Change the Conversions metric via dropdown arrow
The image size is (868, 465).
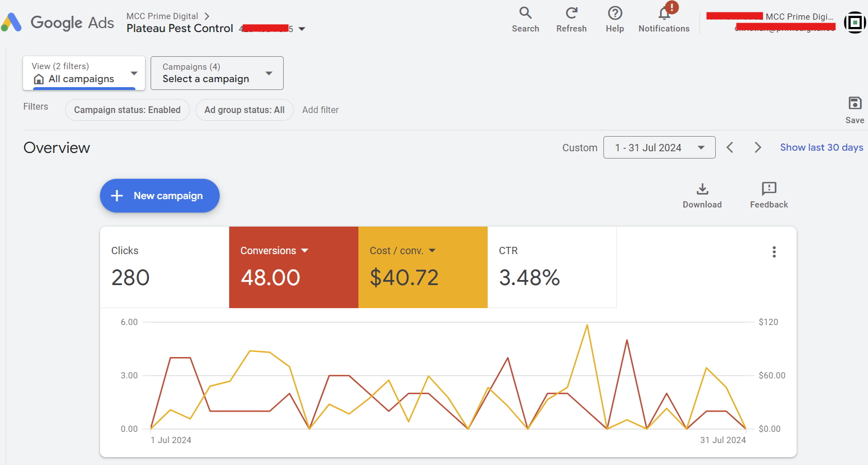(x=305, y=251)
